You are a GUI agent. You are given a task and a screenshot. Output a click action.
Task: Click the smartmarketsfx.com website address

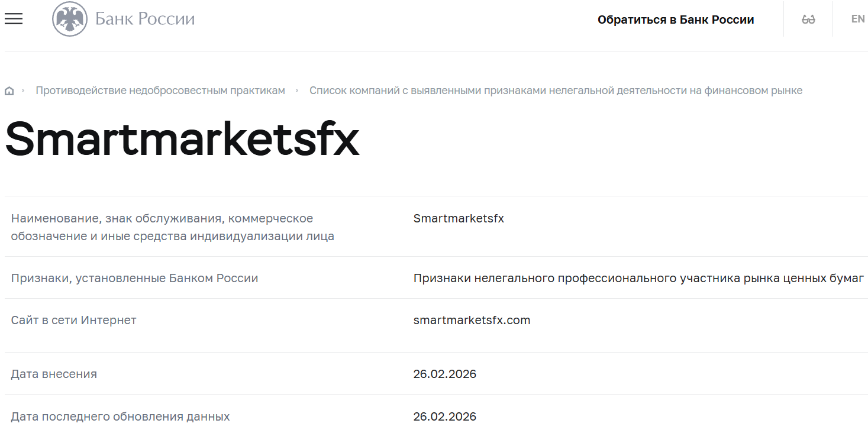[471, 320]
